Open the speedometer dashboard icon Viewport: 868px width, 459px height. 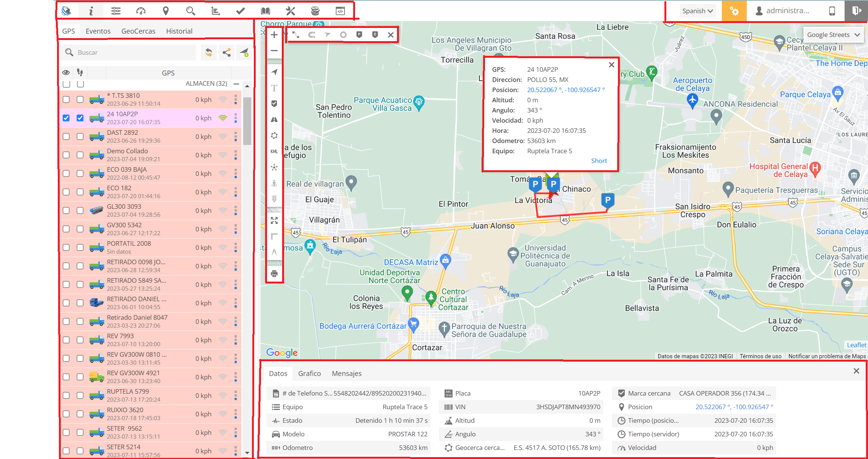141,11
